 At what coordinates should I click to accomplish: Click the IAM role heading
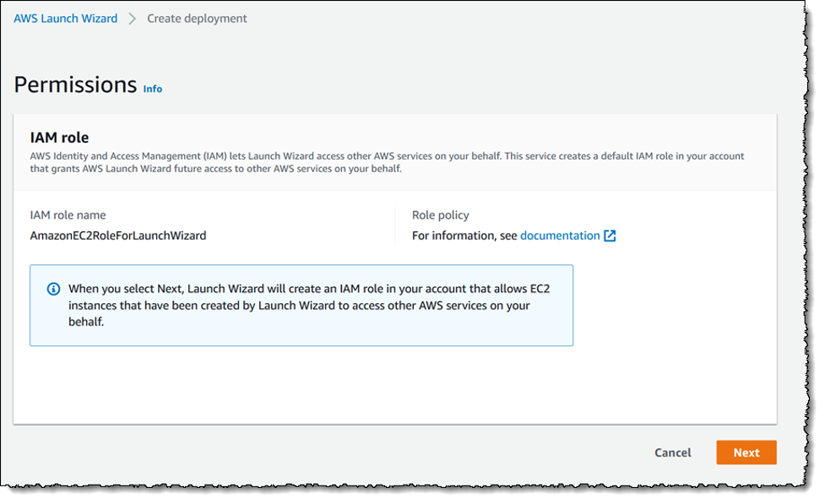59,138
